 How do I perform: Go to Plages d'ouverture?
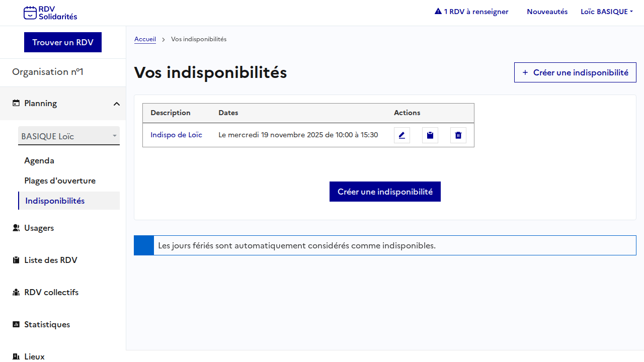[x=60, y=180]
